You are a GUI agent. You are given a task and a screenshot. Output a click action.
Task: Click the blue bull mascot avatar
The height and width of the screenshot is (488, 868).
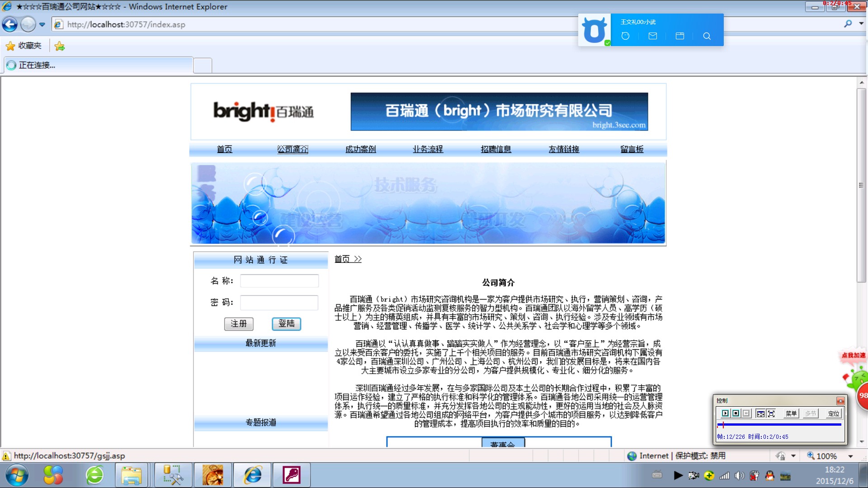[594, 30]
